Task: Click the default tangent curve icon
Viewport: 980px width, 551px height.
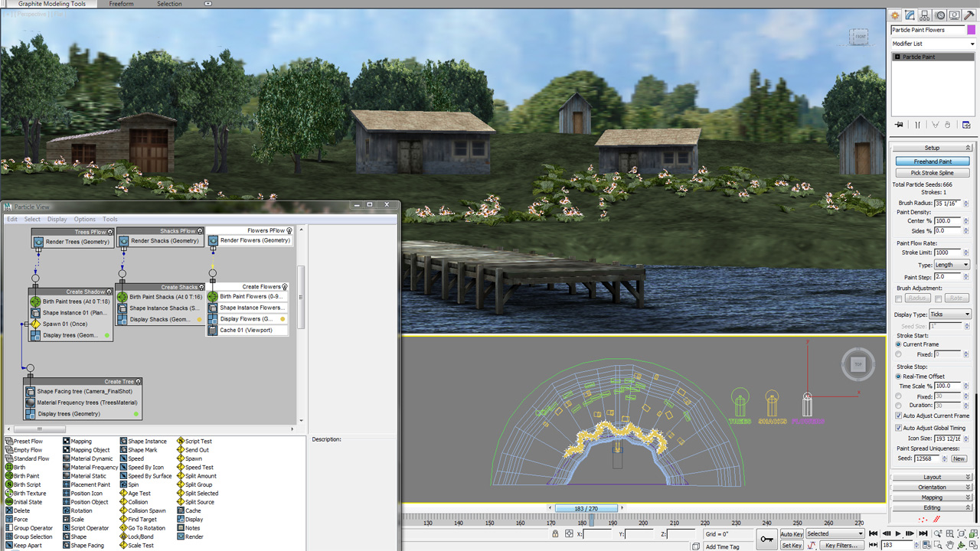Action: click(812, 545)
